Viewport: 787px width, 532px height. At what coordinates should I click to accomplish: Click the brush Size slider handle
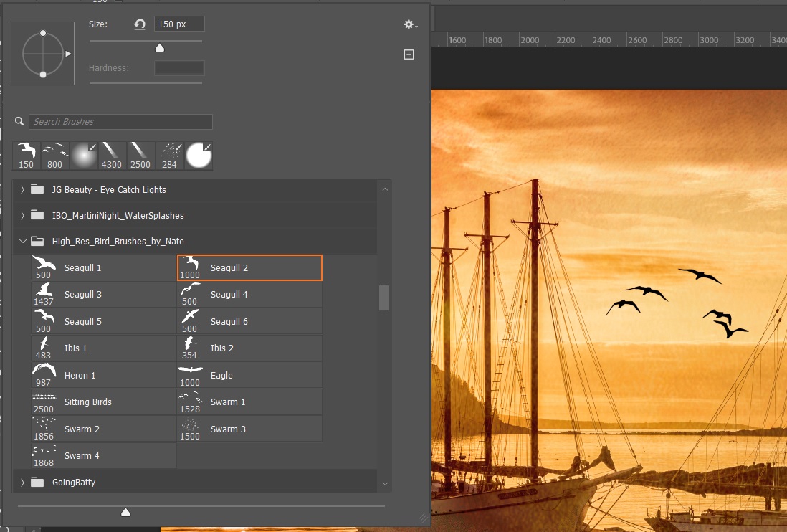tap(160, 48)
